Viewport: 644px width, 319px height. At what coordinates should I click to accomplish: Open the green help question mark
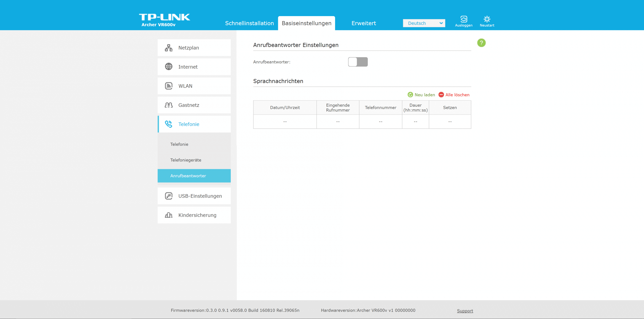pyautogui.click(x=481, y=43)
